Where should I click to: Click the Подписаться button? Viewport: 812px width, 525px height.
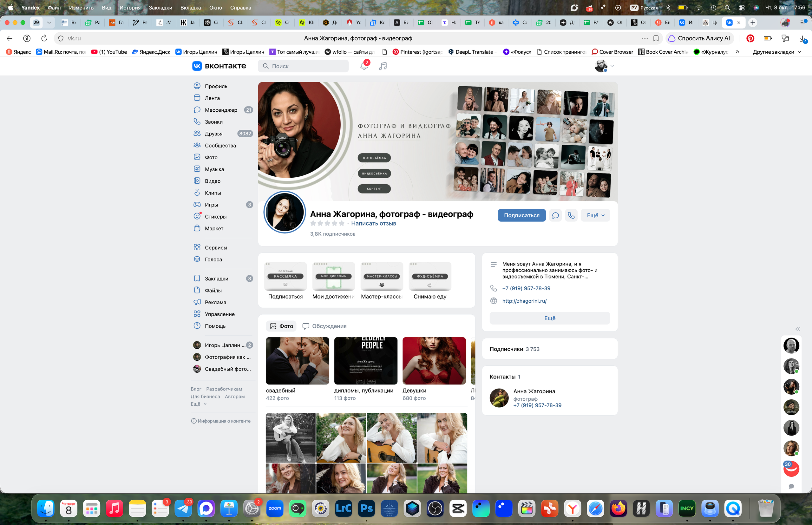point(521,215)
